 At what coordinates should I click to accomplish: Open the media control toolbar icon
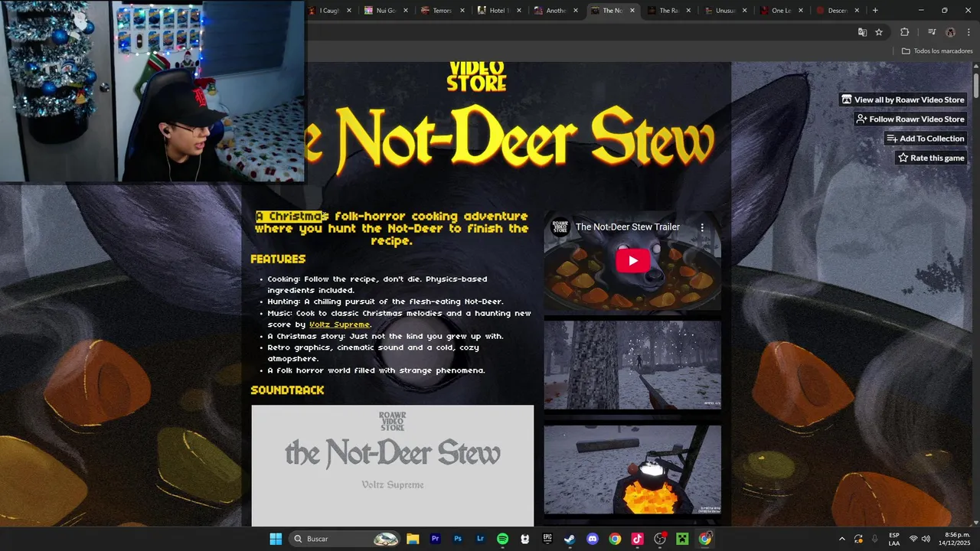pos(932,32)
